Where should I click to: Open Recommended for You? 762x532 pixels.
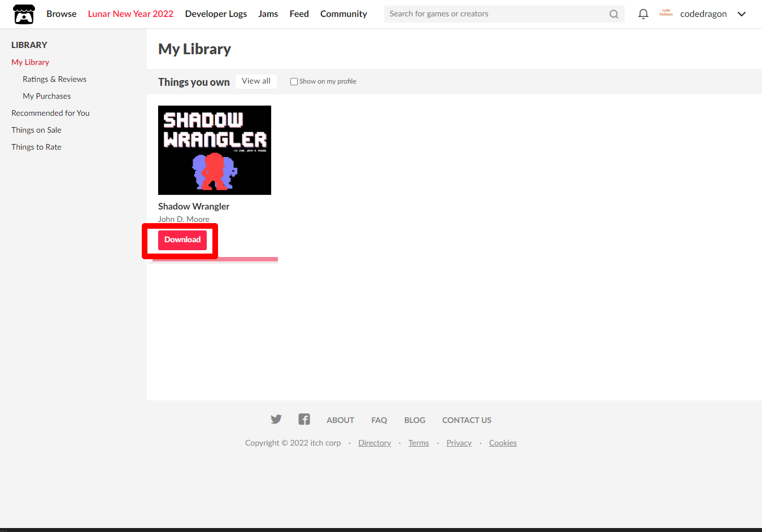(50, 113)
